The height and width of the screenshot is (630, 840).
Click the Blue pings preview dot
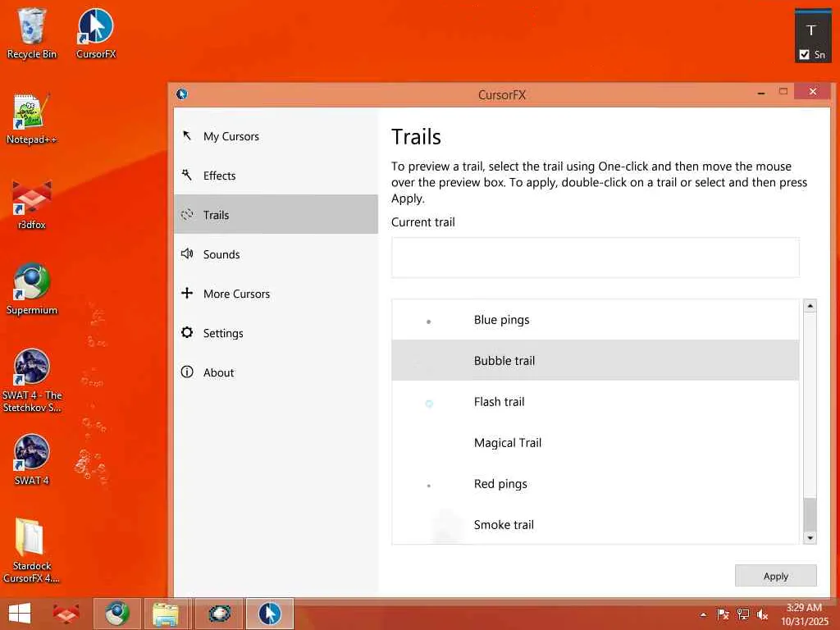[428, 322]
